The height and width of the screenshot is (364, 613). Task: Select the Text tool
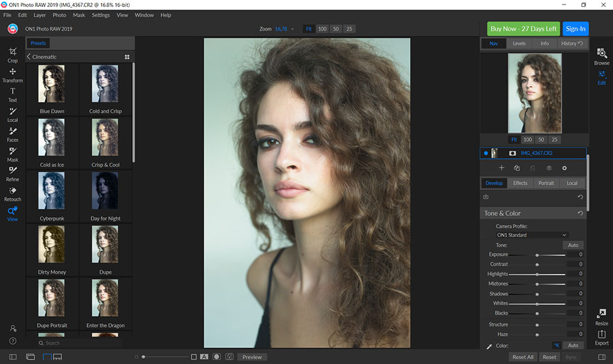click(x=13, y=95)
